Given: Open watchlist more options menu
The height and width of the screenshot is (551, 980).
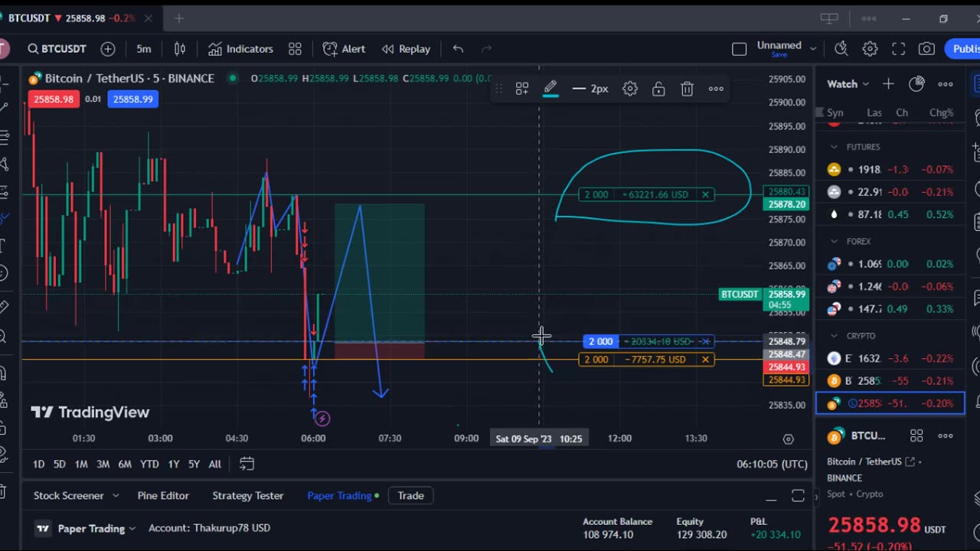Looking at the screenshot, I should [x=946, y=84].
